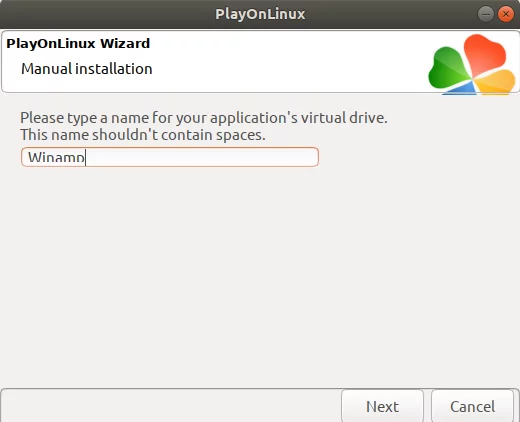Minimize the PlayOnLinux window
Screen dimensions: 520x422
click(486, 14)
